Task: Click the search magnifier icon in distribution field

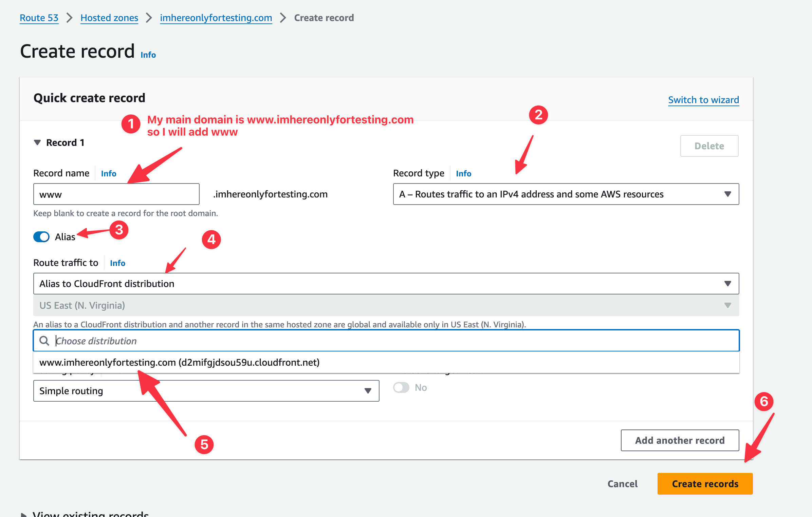Action: pos(44,341)
